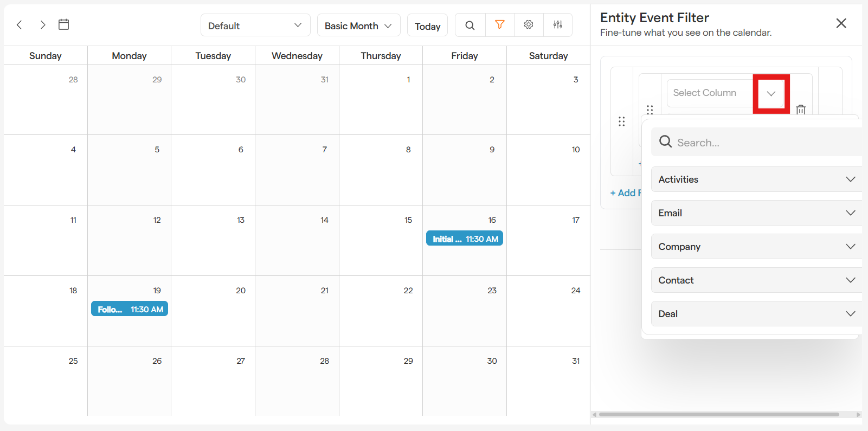Expand the Deal column group
Image resolution: width=868 pixels, height=431 pixels.
pyautogui.click(x=756, y=314)
